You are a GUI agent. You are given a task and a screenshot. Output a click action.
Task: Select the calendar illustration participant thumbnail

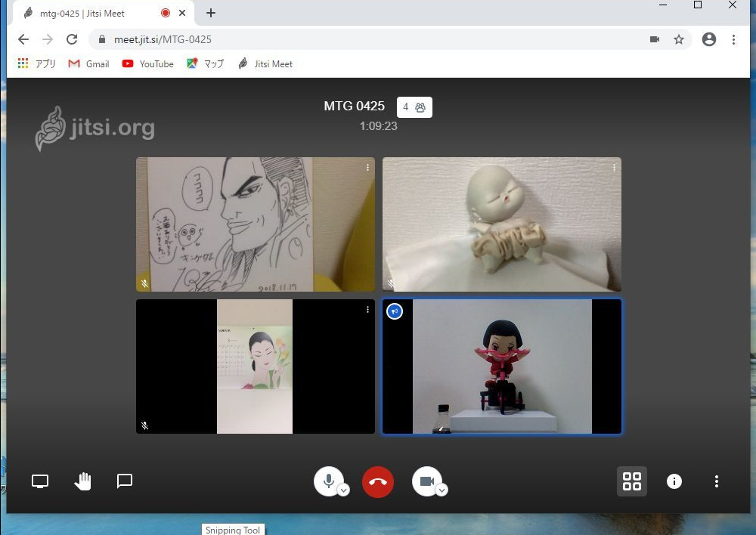[x=256, y=366]
